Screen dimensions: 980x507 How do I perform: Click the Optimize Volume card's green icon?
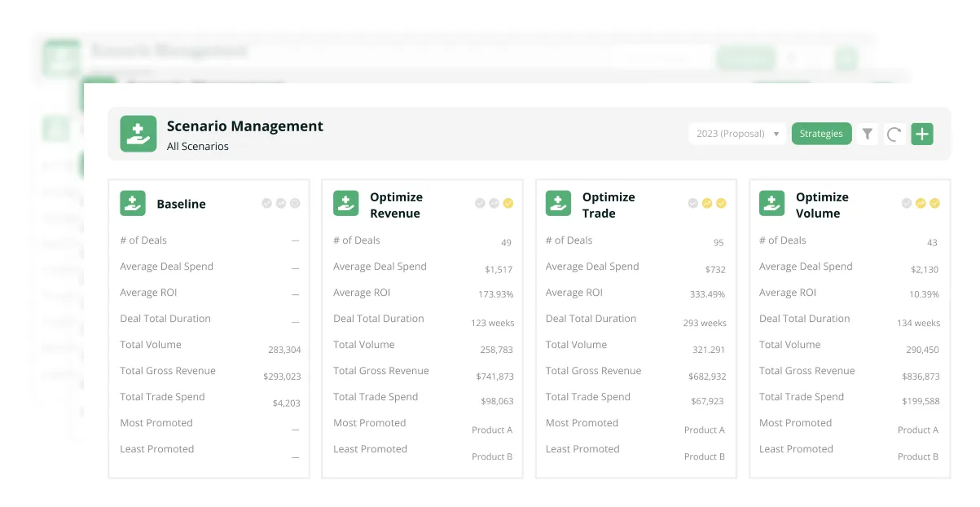(x=772, y=204)
